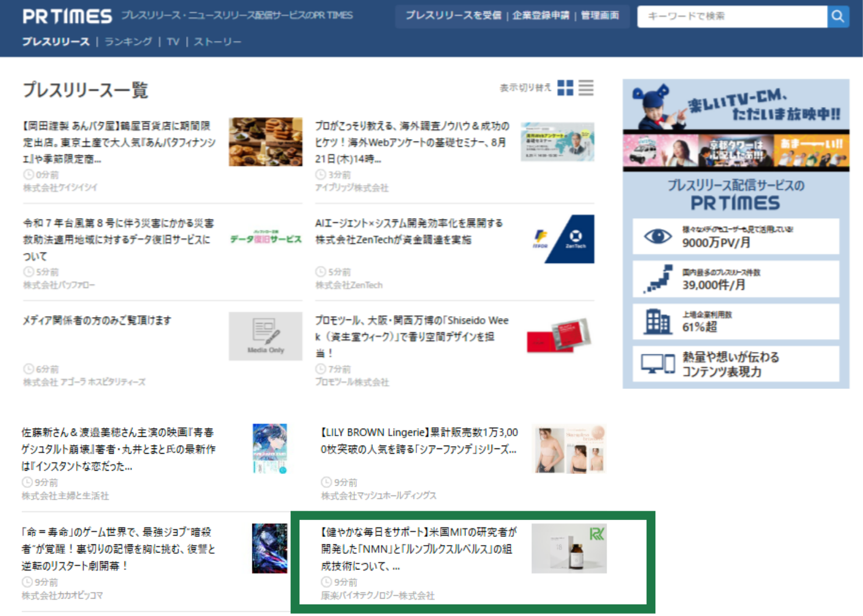Click the building icon beside 61%超

(658, 321)
